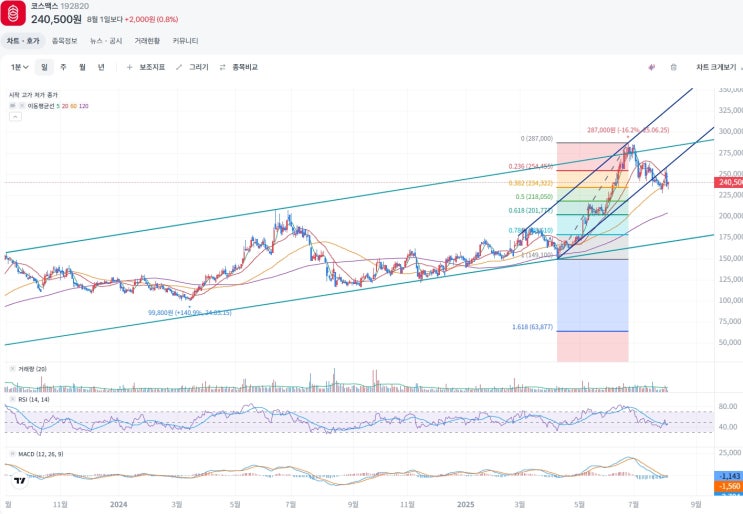Select the 월 (monthly) chart interval

point(82,67)
